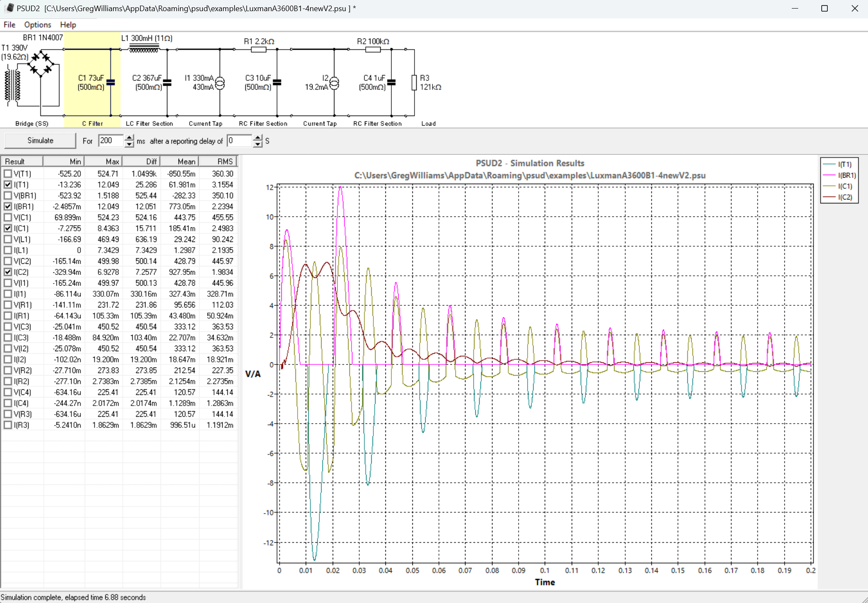Click the Mean column header

[180, 161]
